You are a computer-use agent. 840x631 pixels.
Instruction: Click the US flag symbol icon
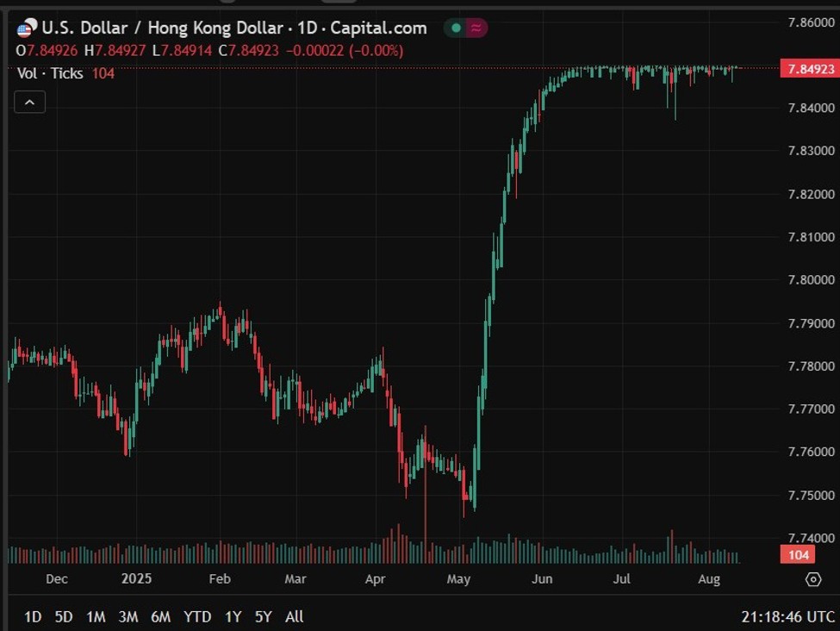23,28
